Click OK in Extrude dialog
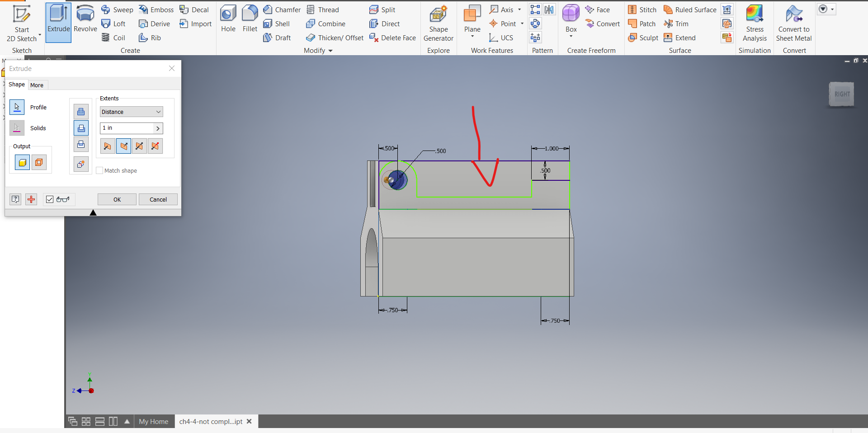Screen dimensions: 868x433 (117, 199)
